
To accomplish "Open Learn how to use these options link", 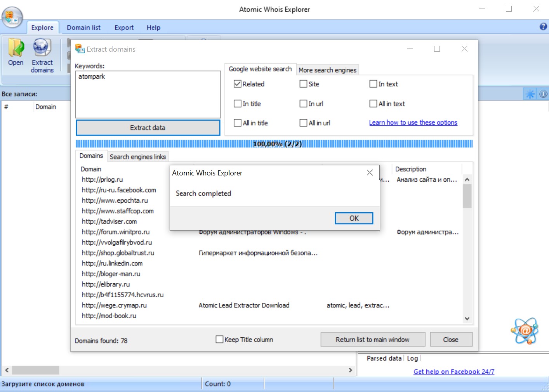I will click(x=413, y=123).
